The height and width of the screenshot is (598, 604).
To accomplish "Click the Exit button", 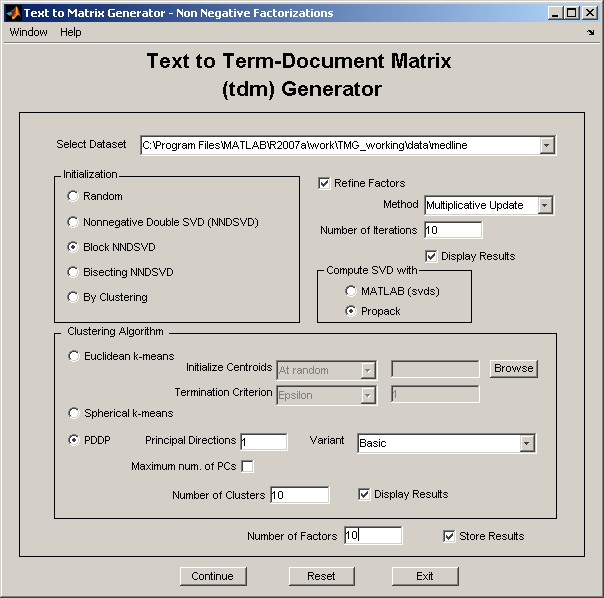I will (x=425, y=576).
